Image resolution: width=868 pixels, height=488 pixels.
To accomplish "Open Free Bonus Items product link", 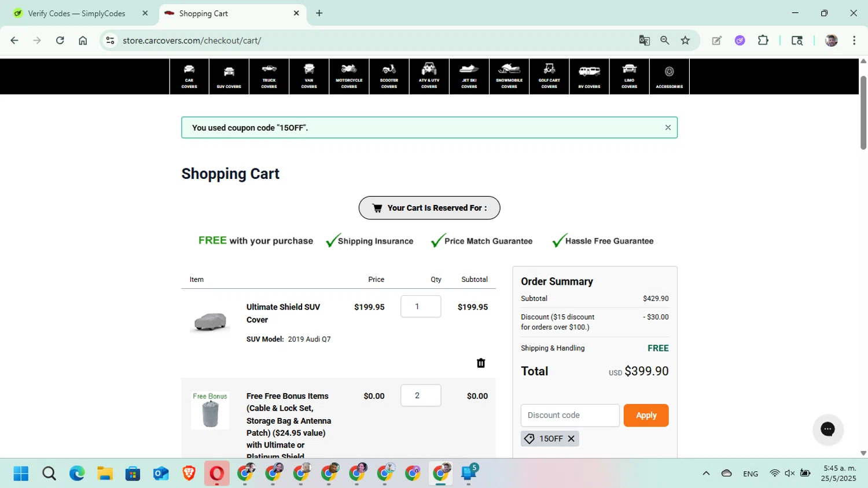I will (289, 427).
